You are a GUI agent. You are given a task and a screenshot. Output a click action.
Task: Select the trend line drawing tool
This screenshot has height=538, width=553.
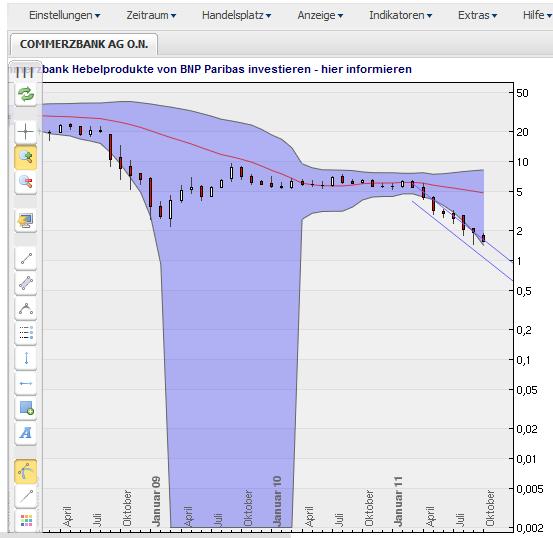point(26,259)
